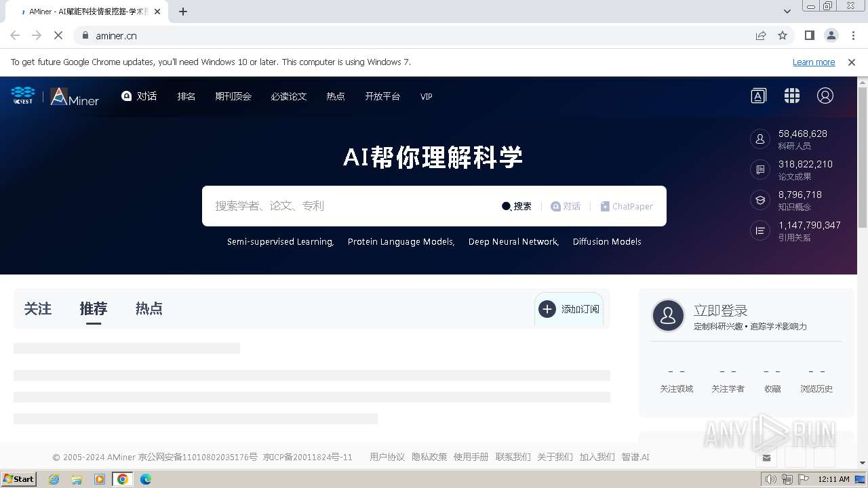
Task: Open the 智谱.AI footer link
Action: tap(635, 457)
